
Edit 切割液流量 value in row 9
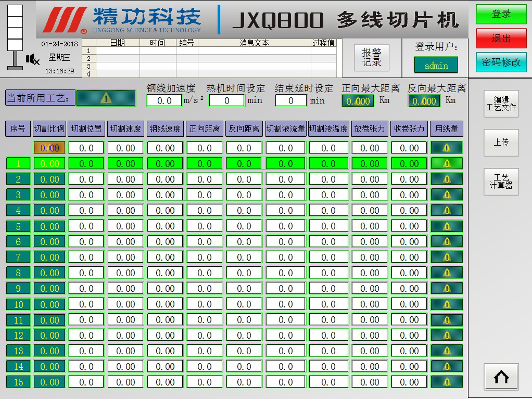coord(286,288)
